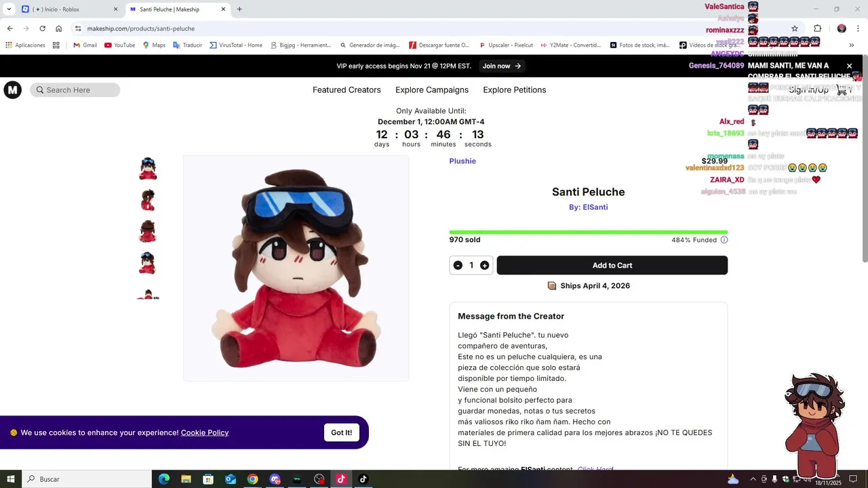Open TikTok Live Studio pink taskbar icon
Screen dimensions: 868x488
(x=341, y=479)
